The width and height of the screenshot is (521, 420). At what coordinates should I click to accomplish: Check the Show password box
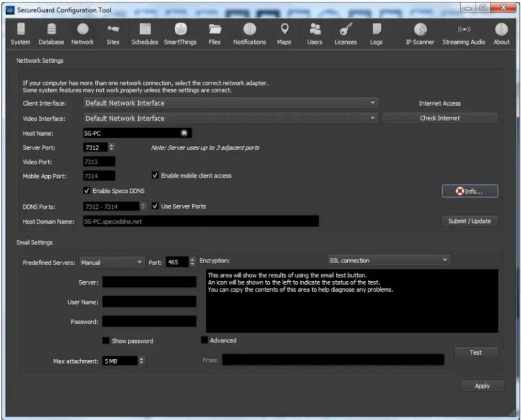click(106, 340)
